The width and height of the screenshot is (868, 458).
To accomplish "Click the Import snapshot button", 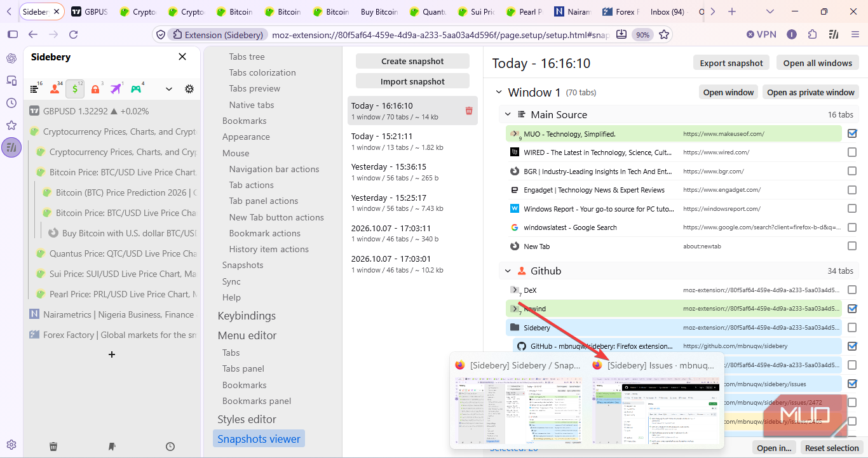I will 412,81.
